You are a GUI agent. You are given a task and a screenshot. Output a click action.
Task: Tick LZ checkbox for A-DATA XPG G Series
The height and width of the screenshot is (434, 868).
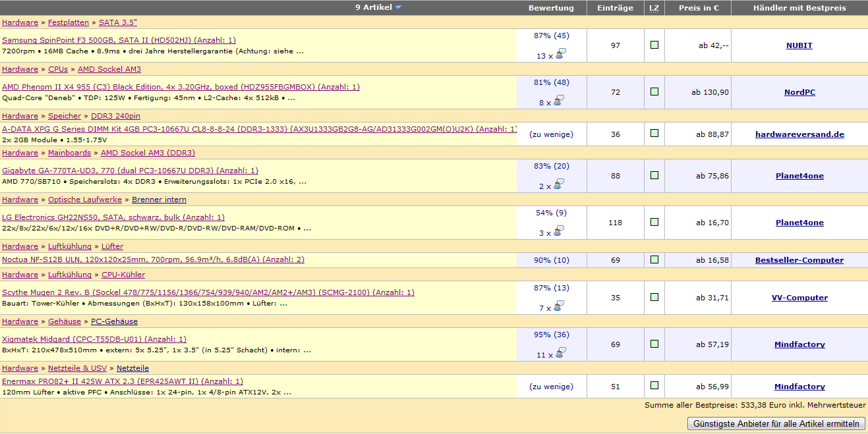point(654,133)
